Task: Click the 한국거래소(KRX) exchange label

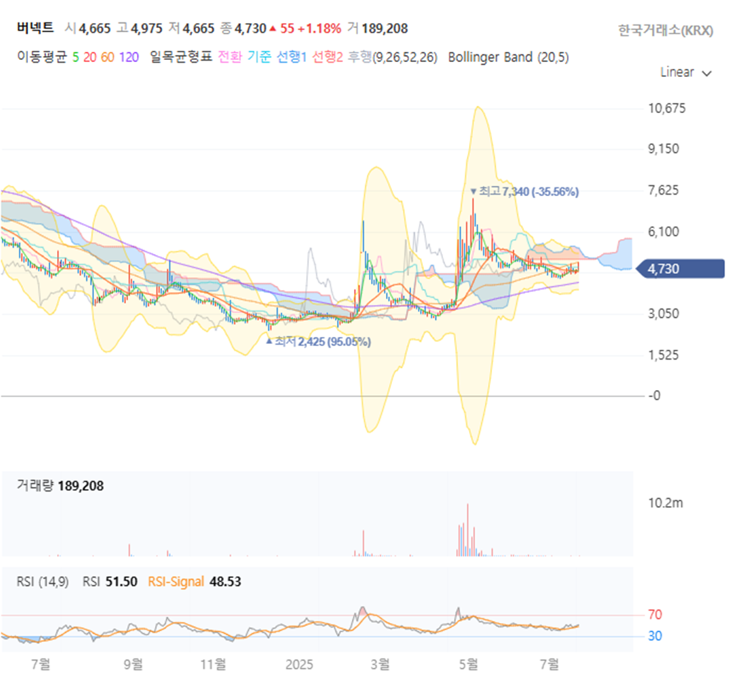Action: pyautogui.click(x=665, y=30)
